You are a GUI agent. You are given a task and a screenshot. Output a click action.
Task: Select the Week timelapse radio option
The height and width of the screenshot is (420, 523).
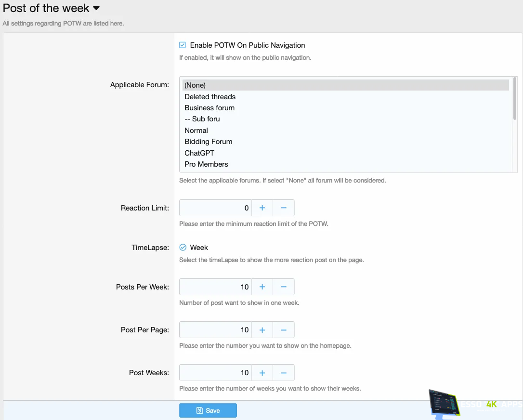tap(183, 248)
